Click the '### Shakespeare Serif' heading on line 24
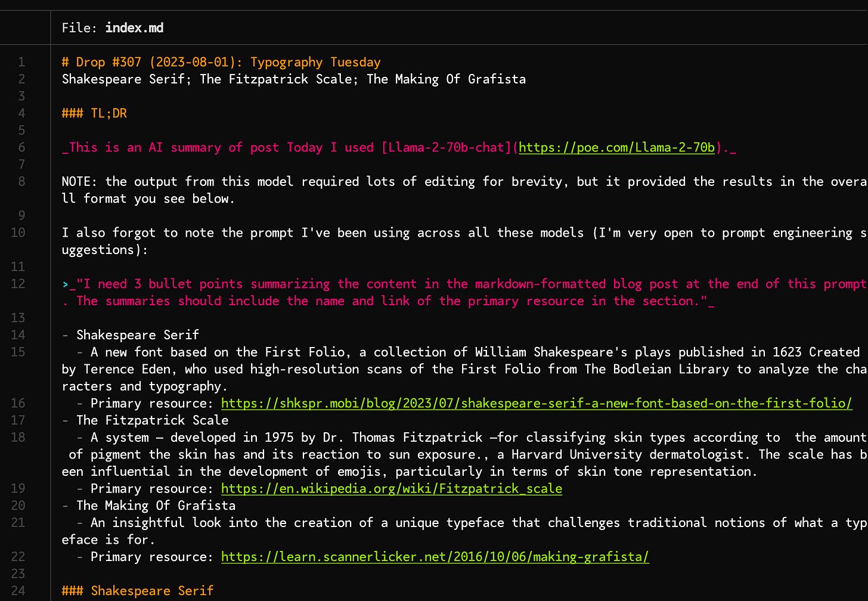Screen dimensions: 868x601 point(138,590)
